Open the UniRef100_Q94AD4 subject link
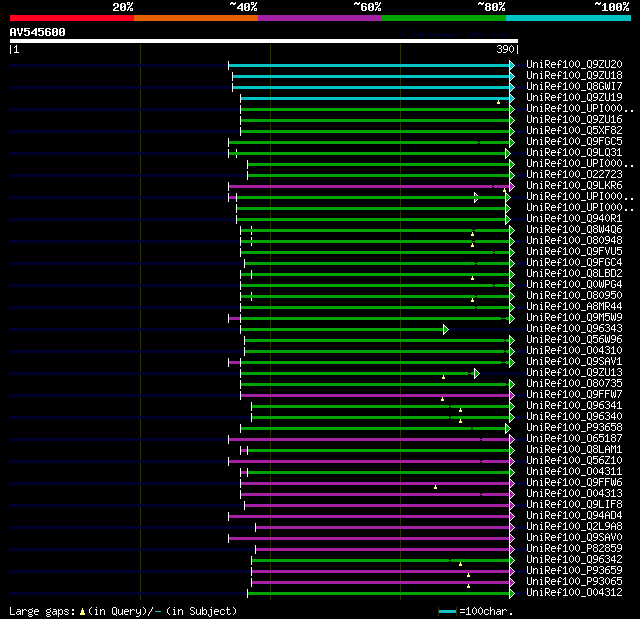 click(574, 516)
